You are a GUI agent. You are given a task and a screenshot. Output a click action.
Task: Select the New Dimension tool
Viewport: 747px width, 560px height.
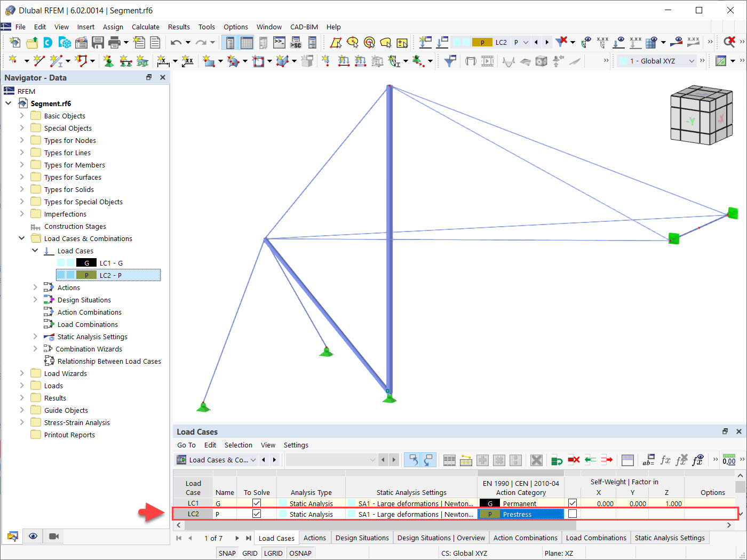pos(163,61)
